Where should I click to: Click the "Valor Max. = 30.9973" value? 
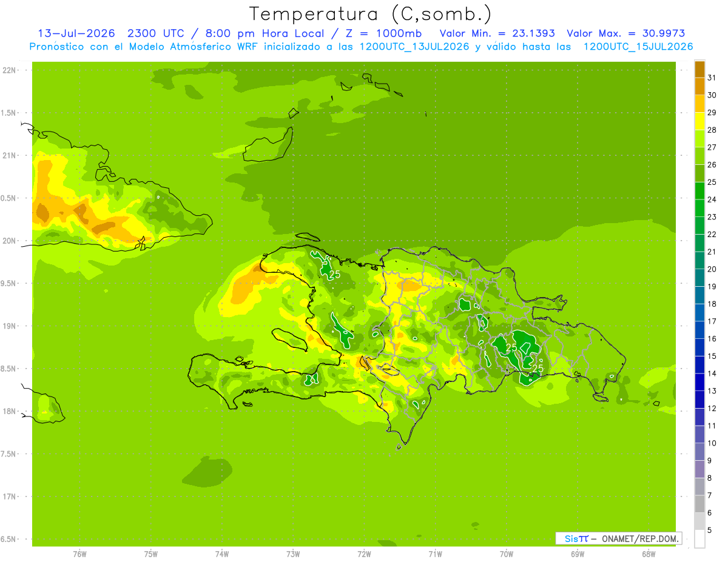click(626, 33)
